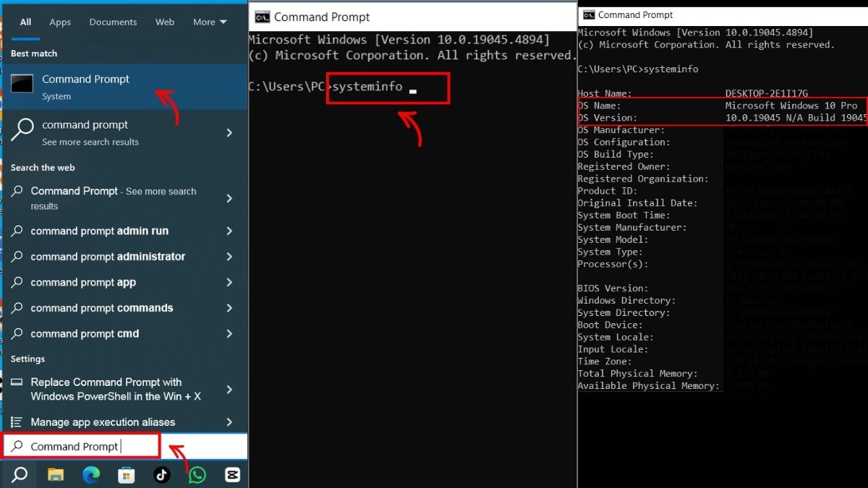Click the title bar icon of the systeminfo output window

589,14
